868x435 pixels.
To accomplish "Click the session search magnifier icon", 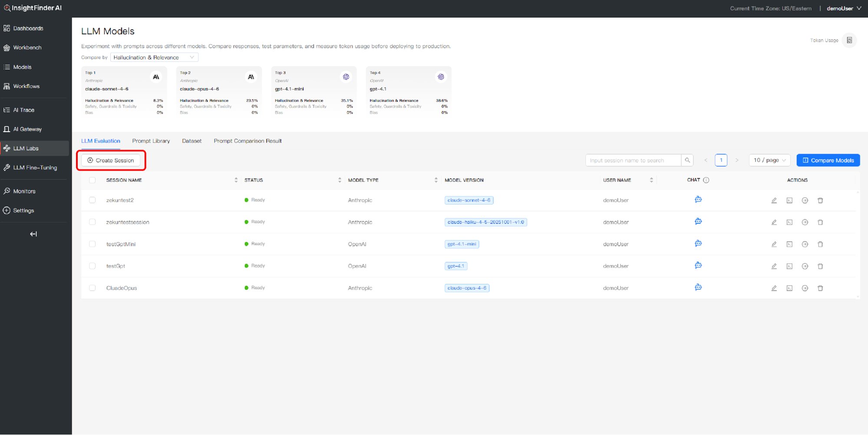I will 687,160.
